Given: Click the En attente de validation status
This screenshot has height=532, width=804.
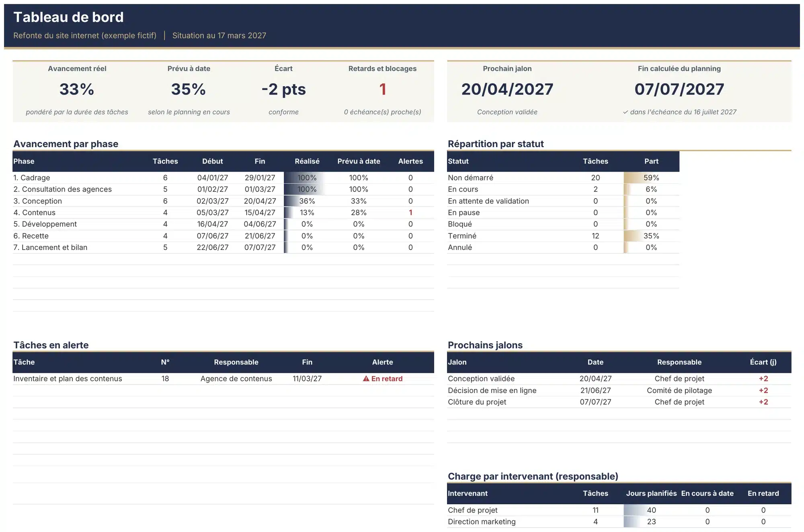Looking at the screenshot, I should click(x=488, y=201).
